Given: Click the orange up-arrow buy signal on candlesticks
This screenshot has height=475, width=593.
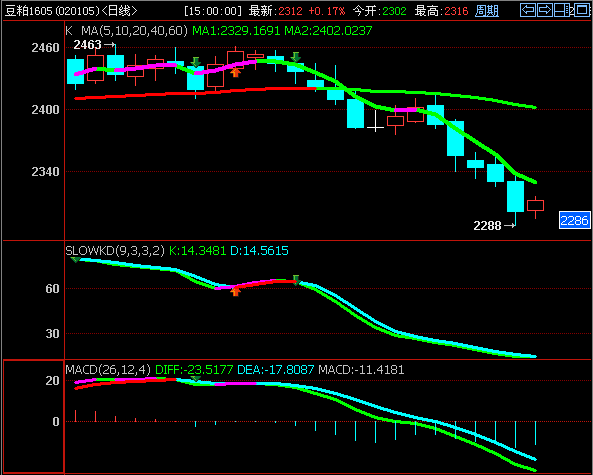Looking at the screenshot, I should pyautogui.click(x=235, y=72).
